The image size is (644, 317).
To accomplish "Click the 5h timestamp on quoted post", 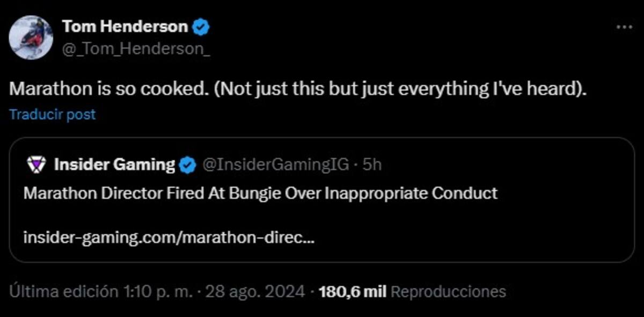I will 372,165.
